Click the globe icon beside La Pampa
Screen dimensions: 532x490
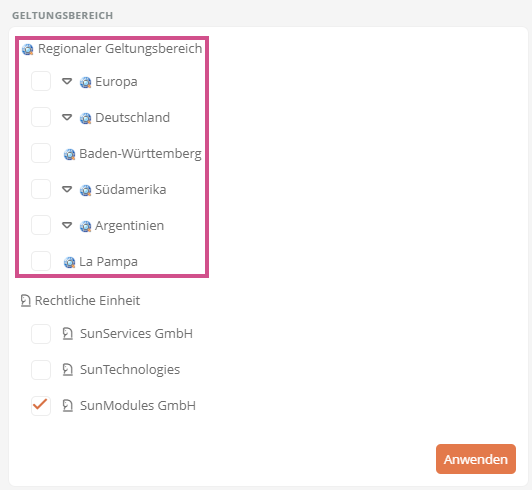(x=70, y=262)
